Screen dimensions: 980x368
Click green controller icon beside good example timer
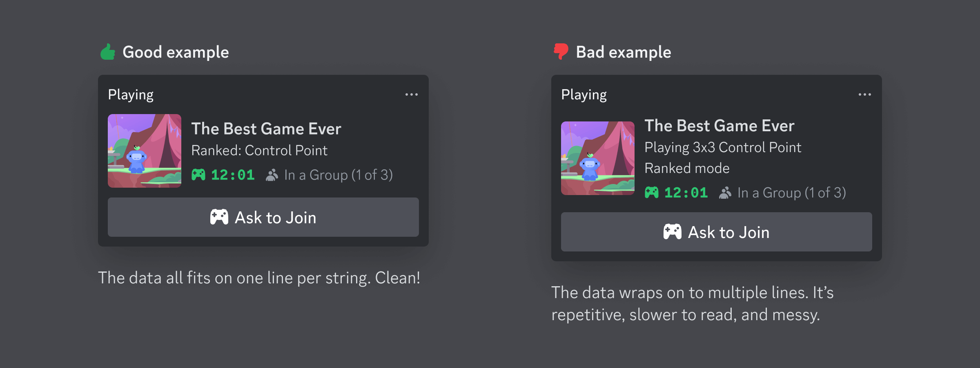(198, 175)
